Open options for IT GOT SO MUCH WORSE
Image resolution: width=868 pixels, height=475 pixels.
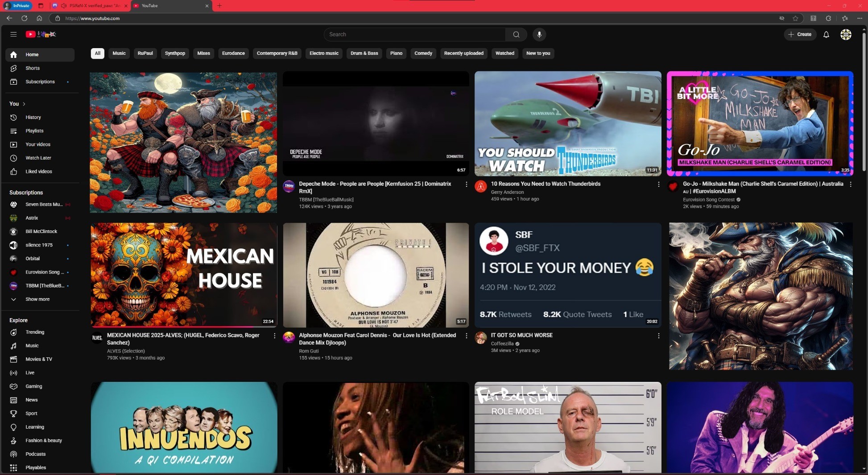click(x=658, y=336)
